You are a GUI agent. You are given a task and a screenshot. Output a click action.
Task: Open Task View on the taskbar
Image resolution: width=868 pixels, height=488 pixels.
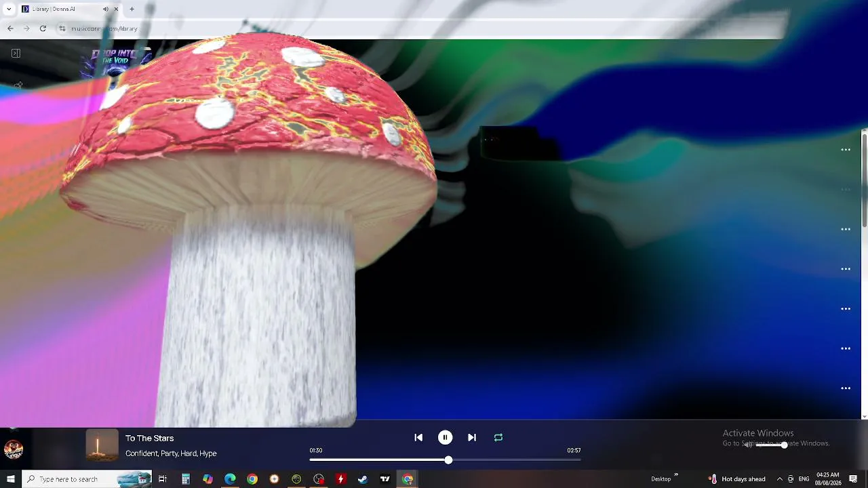[x=163, y=479]
